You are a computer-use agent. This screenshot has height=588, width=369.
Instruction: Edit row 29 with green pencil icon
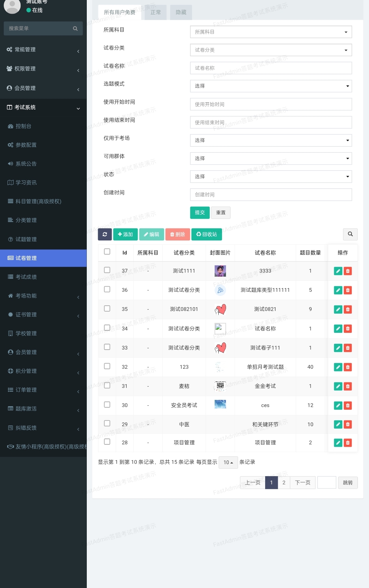[x=338, y=424]
